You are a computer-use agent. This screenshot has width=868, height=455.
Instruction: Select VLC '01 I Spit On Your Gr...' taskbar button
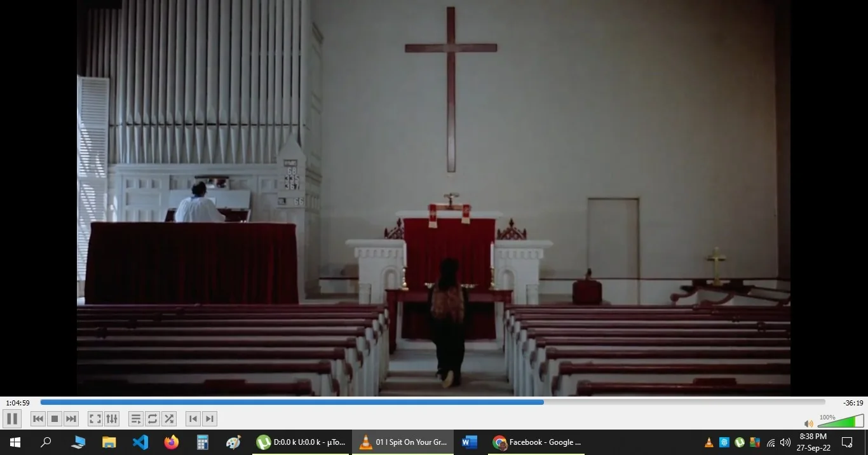click(x=403, y=442)
